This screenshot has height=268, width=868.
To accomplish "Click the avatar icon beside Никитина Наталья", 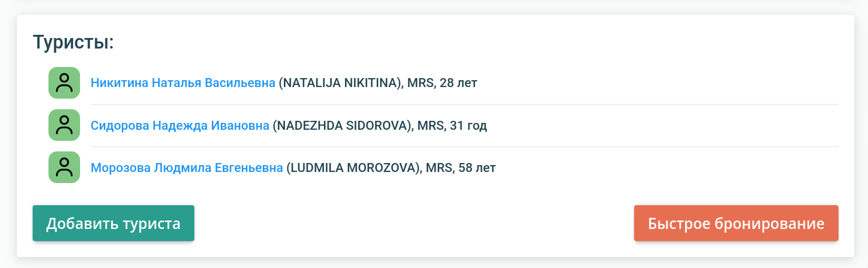I will coord(64,83).
